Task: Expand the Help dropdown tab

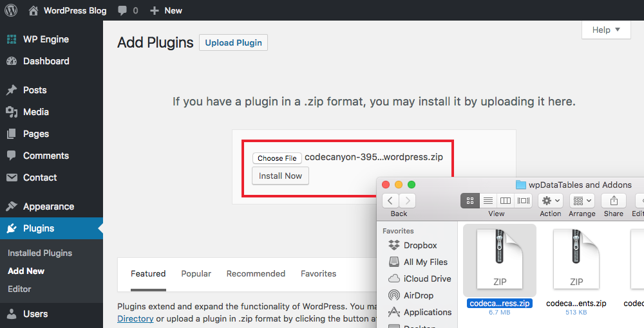Action: tap(606, 30)
